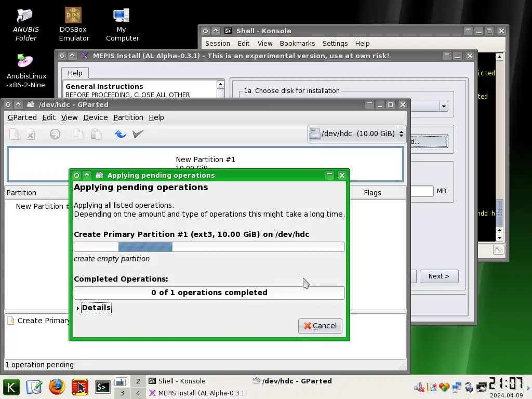Click the New partition toolbar icon
Image resolution: width=532 pixels, height=399 pixels.
(x=14, y=134)
